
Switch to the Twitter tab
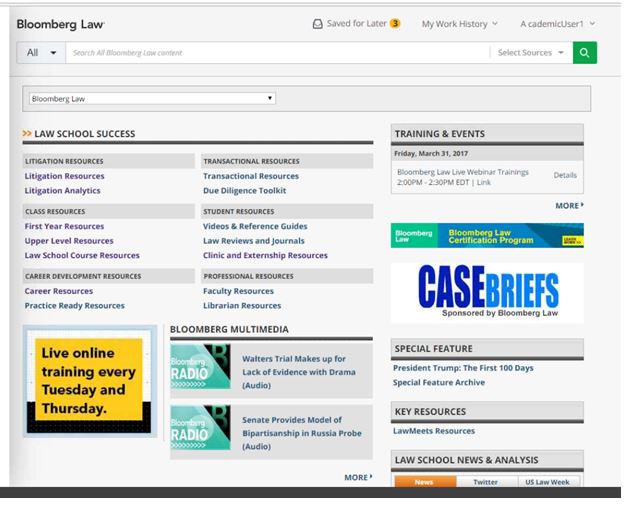[x=485, y=482]
